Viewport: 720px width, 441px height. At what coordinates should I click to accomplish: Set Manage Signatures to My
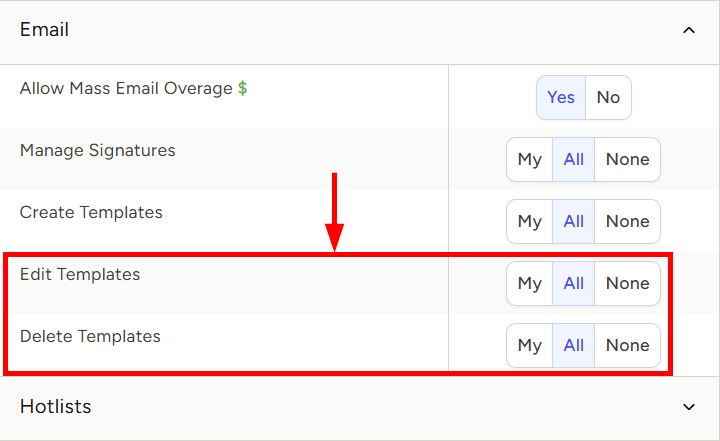coord(529,159)
